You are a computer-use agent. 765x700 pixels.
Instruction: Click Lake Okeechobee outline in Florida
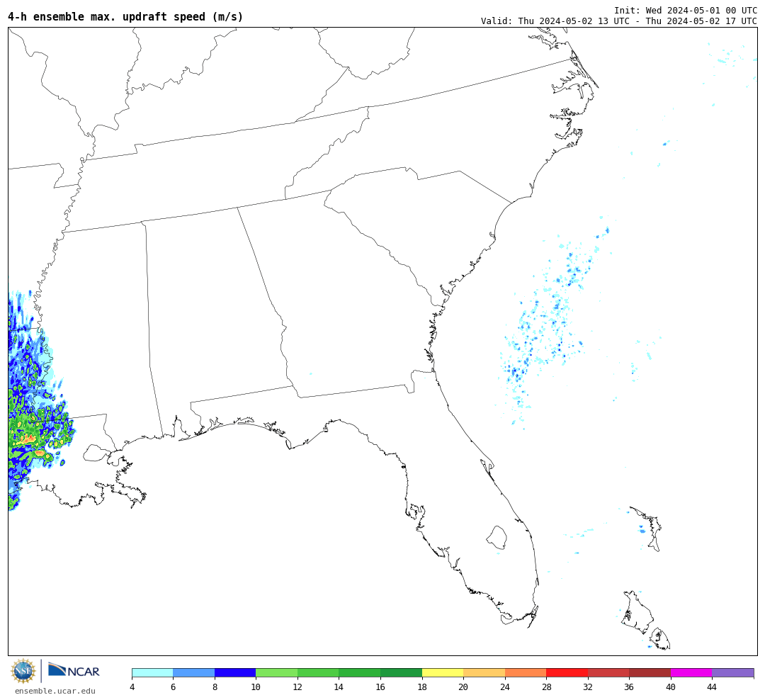497,537
